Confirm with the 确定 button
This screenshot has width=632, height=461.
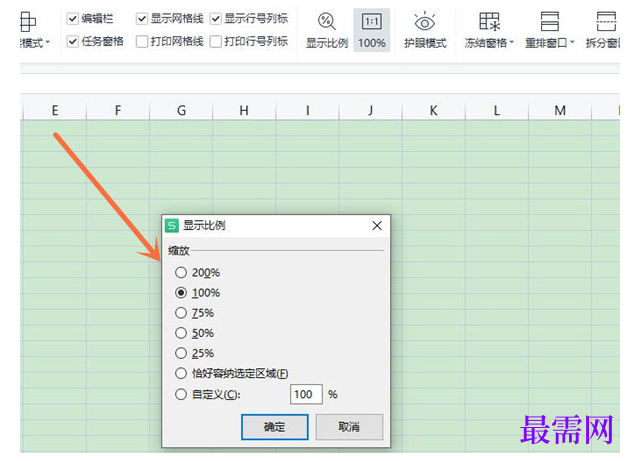274,427
